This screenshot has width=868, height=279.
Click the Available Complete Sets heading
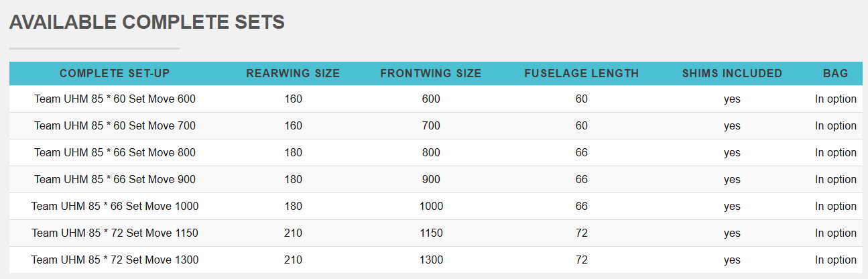coord(147,23)
